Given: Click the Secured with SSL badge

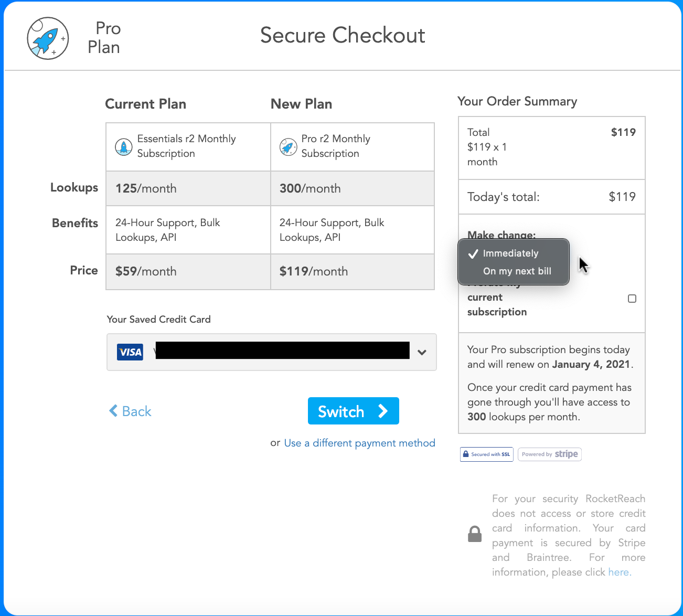Looking at the screenshot, I should [487, 454].
